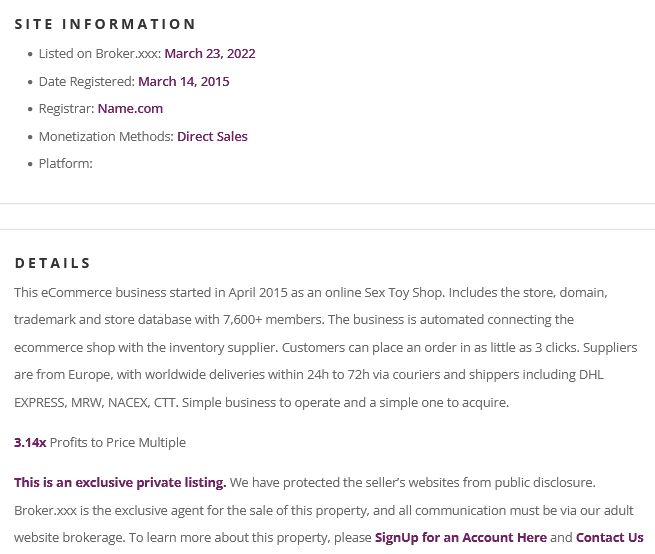This screenshot has width=655, height=554.
Task: Click 'This is an exclusive private listing.' text
Action: pyautogui.click(x=120, y=483)
